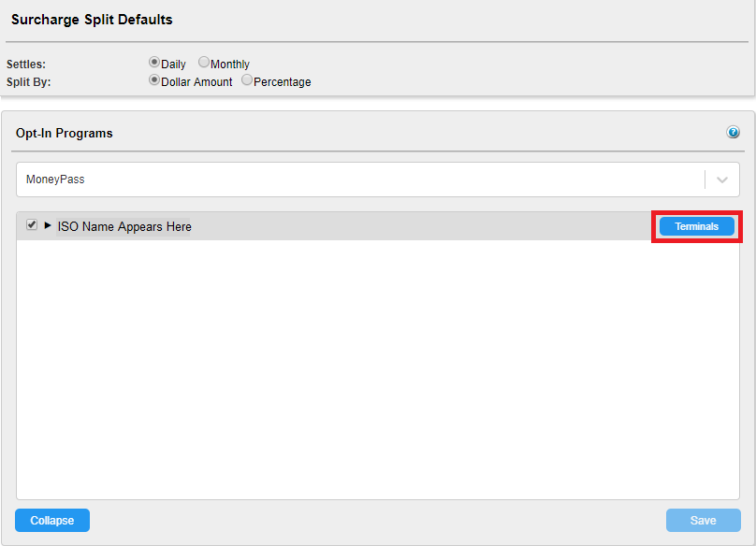
Task: Click the Settles label
Action: [26, 65]
